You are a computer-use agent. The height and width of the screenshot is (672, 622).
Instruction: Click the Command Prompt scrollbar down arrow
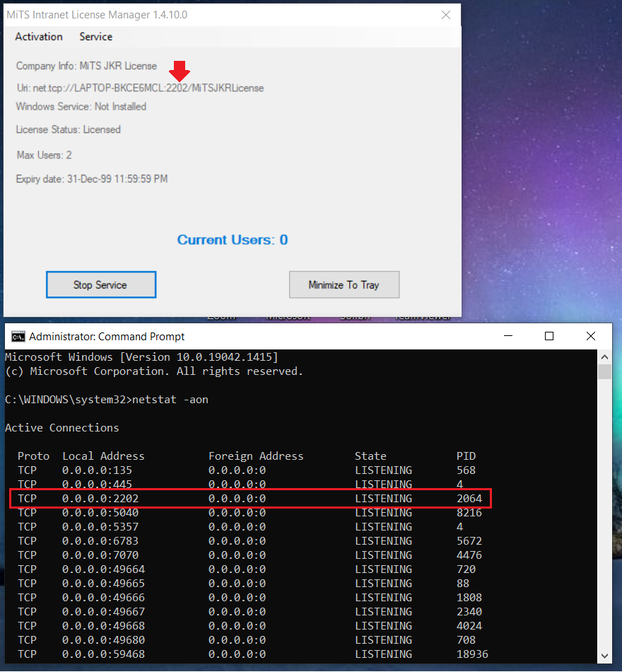(604, 656)
